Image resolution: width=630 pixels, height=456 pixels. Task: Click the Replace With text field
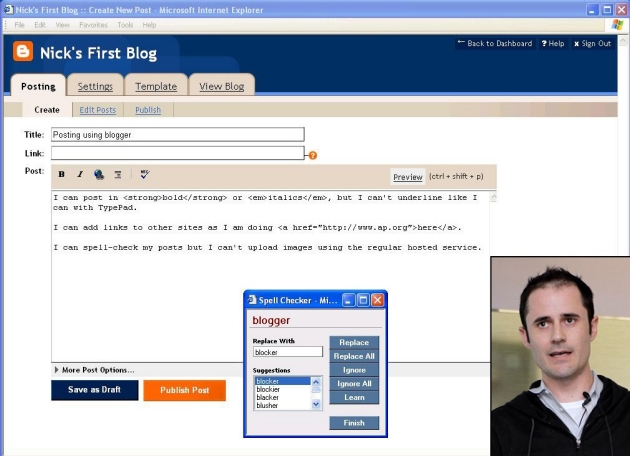[x=288, y=352]
